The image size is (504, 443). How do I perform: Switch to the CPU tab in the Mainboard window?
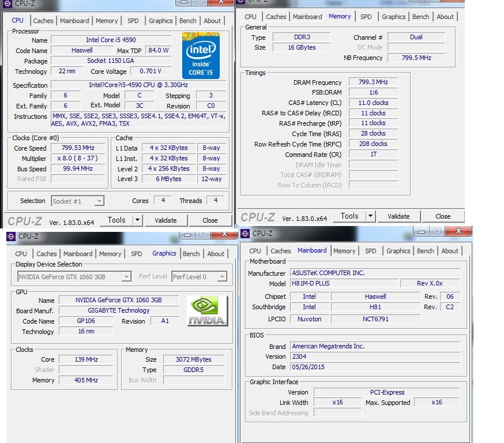click(255, 251)
